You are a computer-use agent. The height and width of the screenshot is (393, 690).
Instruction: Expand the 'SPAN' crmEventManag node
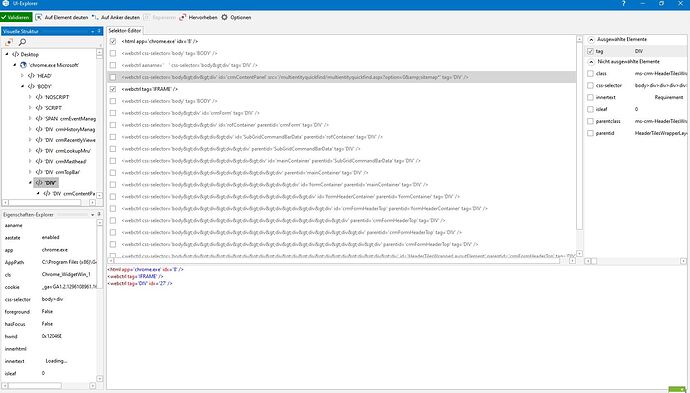click(x=30, y=118)
